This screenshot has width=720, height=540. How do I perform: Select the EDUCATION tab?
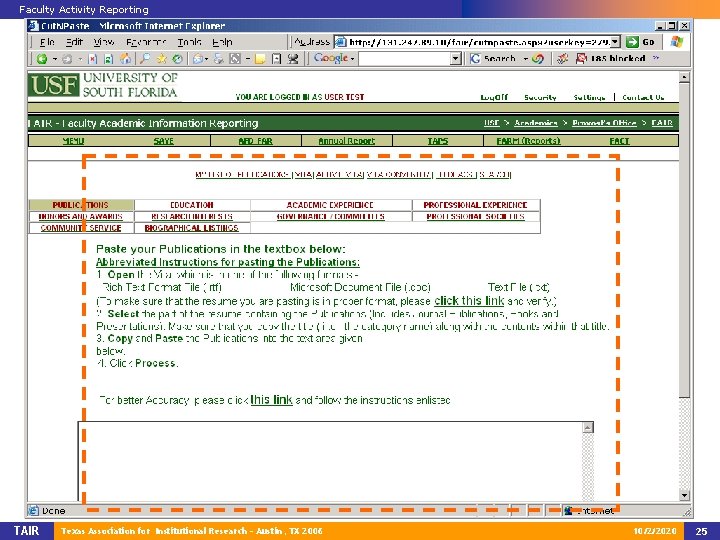click(192, 205)
